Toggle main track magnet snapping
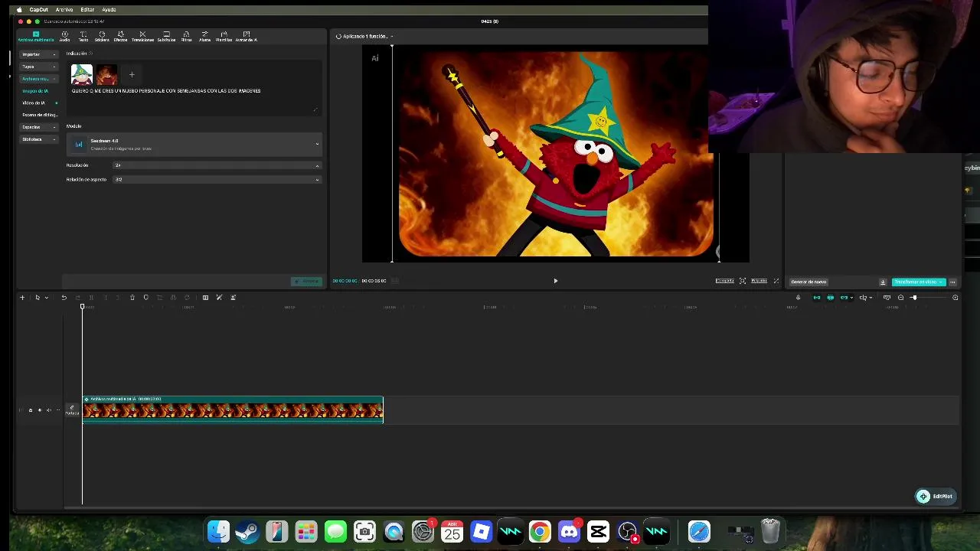 click(x=816, y=298)
